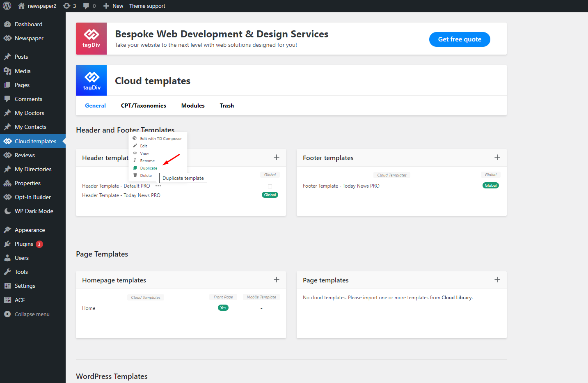Image resolution: width=588 pixels, height=383 pixels.
Task: Open Opt-In Builder in sidebar
Action: [33, 197]
